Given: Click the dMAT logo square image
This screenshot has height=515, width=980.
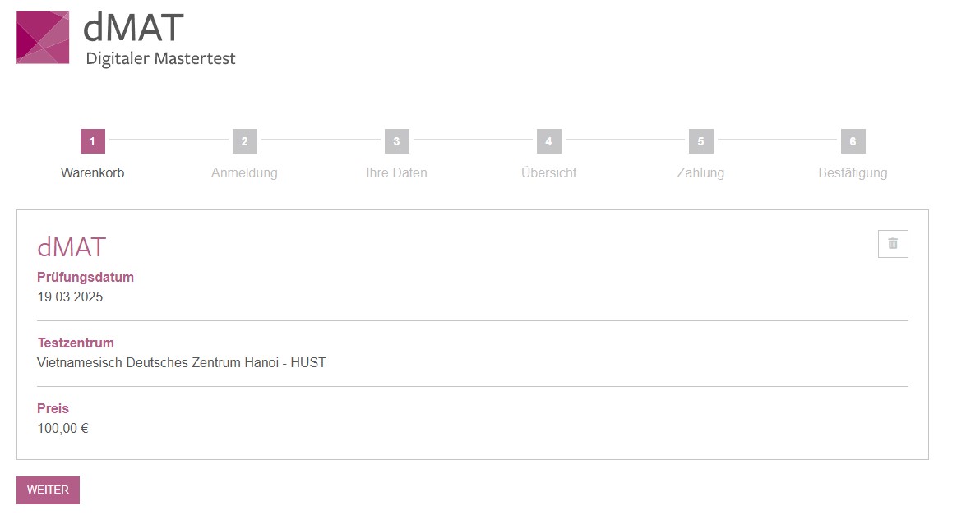Looking at the screenshot, I should (x=43, y=37).
